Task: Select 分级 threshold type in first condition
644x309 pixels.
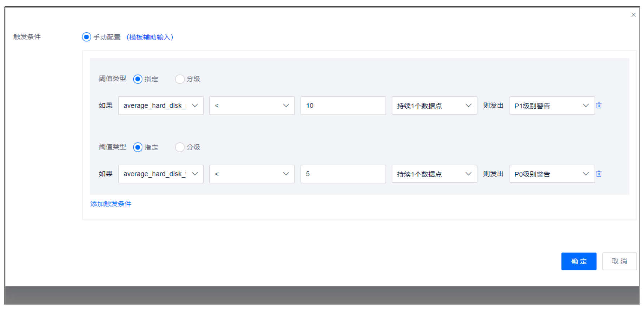Action: [x=180, y=79]
